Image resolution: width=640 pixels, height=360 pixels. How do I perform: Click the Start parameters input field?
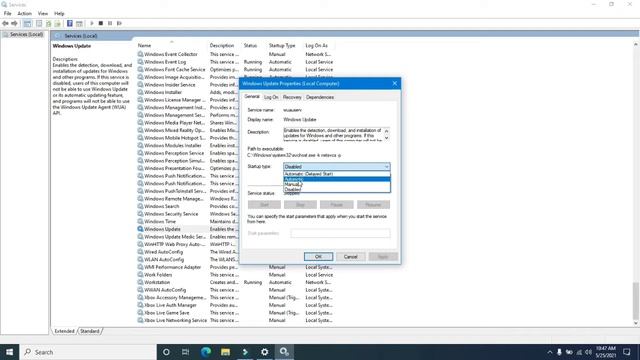[x=340, y=233]
